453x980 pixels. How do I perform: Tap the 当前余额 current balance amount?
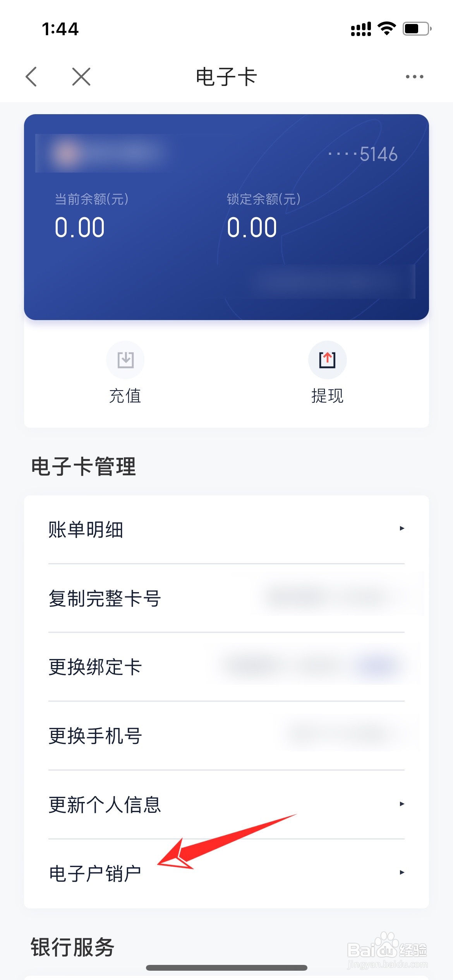[x=80, y=227]
